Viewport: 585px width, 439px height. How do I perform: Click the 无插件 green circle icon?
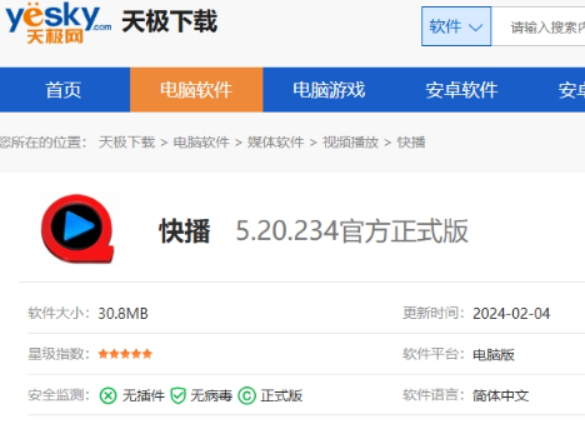pos(108,396)
